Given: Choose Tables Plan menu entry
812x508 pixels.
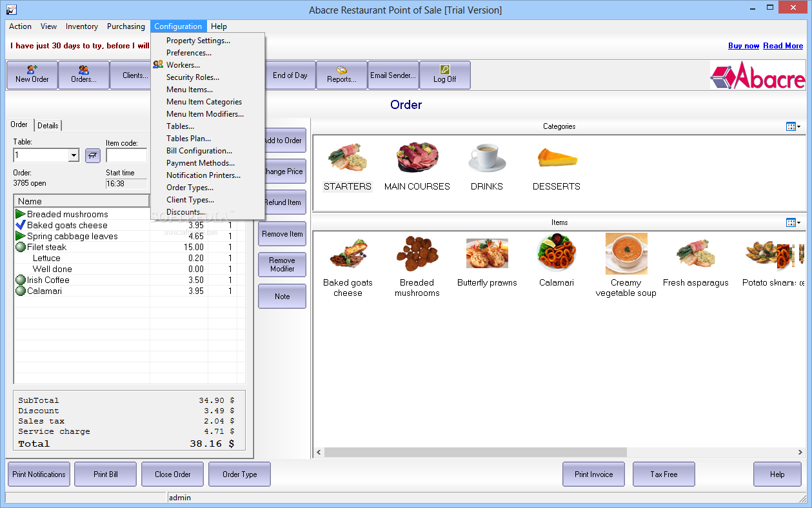Looking at the screenshot, I should 208,139.
